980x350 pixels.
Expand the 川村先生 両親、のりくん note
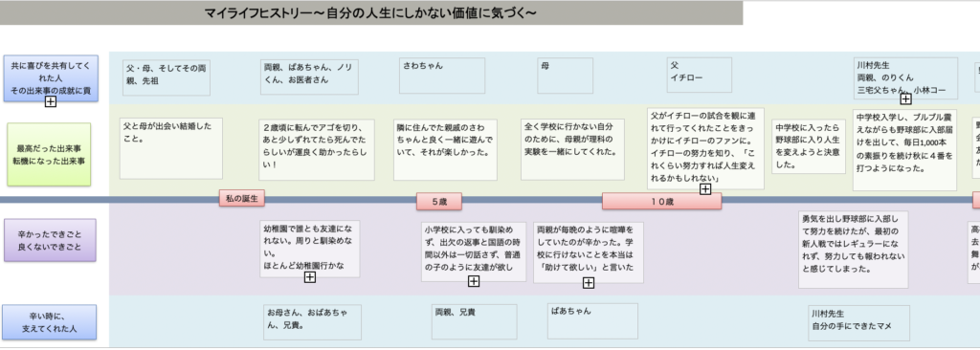[x=905, y=98]
